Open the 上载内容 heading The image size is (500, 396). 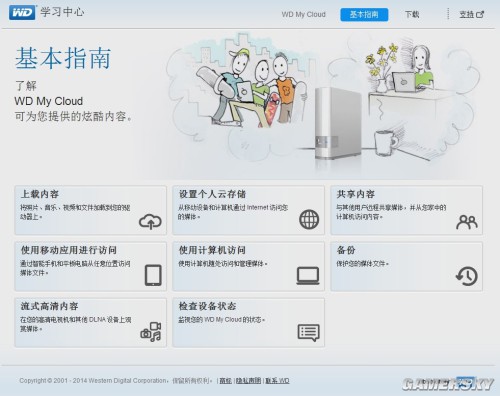pyautogui.click(x=40, y=194)
